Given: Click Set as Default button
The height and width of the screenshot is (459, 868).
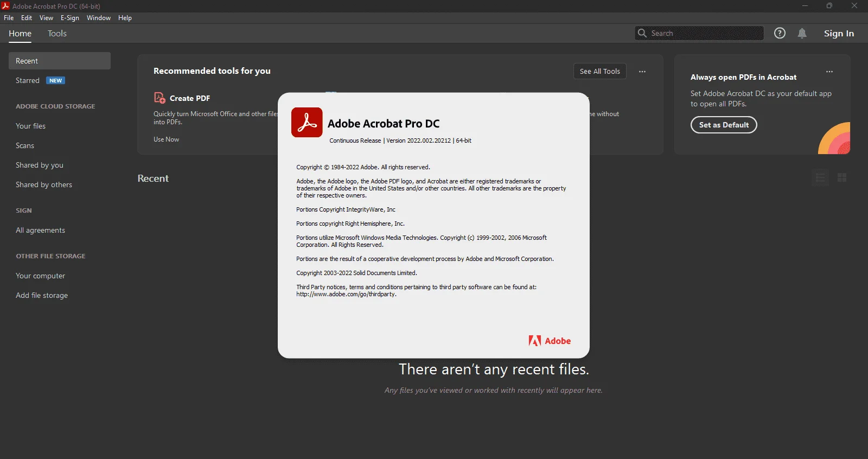Looking at the screenshot, I should pos(724,125).
